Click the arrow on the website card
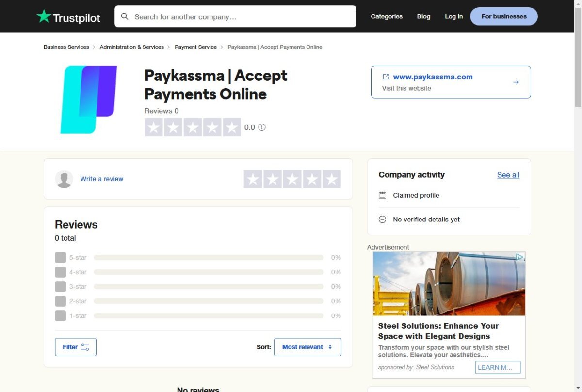Viewport: 582px width, 392px height. [516, 82]
